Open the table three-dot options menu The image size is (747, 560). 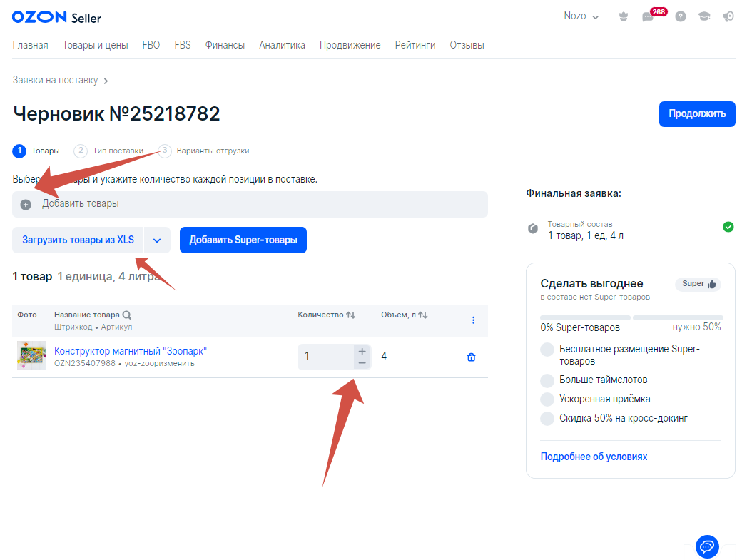coord(473,320)
